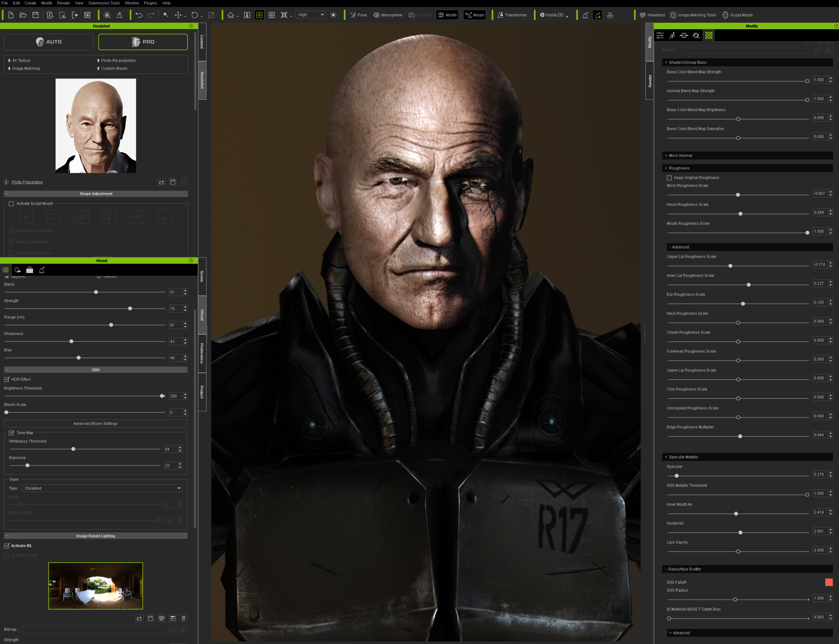Click the Specular slider track
This screenshot has height=644, width=839.
click(738, 476)
